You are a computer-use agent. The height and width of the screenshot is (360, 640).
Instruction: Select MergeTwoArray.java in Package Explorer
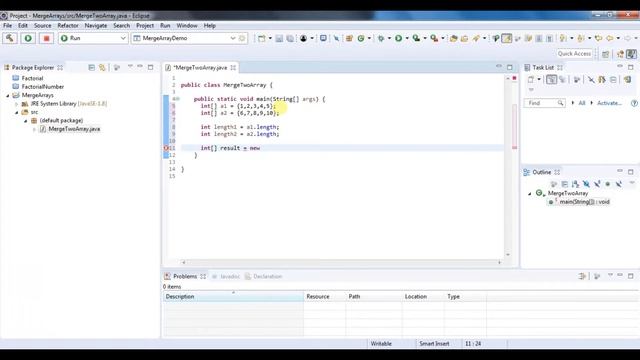(x=74, y=129)
